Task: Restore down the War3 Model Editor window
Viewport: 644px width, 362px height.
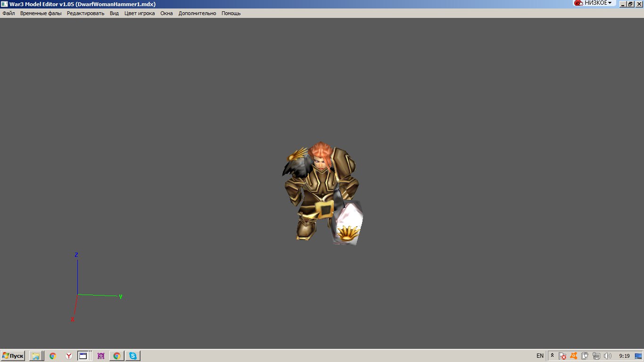Action: (x=630, y=4)
